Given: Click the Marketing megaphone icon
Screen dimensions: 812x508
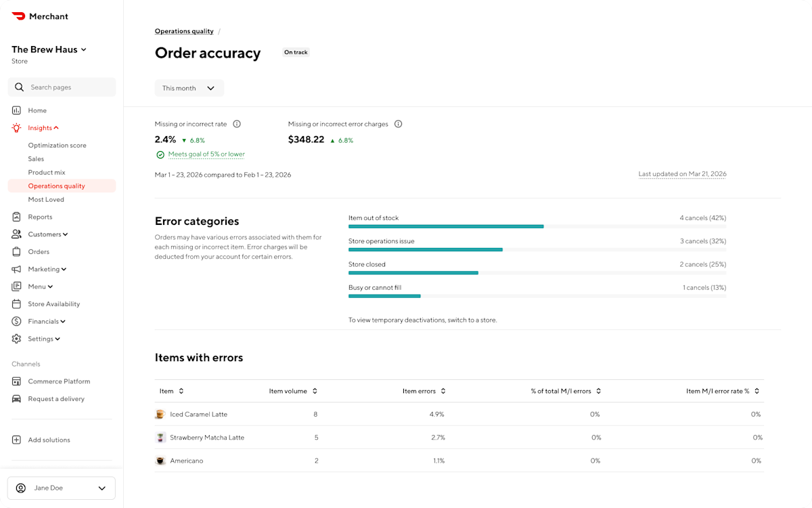Looking at the screenshot, I should (16, 269).
